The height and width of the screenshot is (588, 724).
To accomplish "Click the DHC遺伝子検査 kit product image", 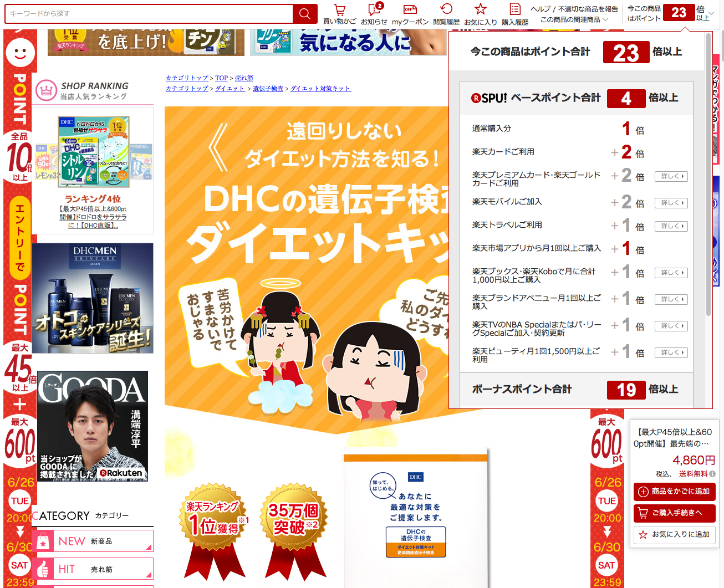I will pos(416,518).
